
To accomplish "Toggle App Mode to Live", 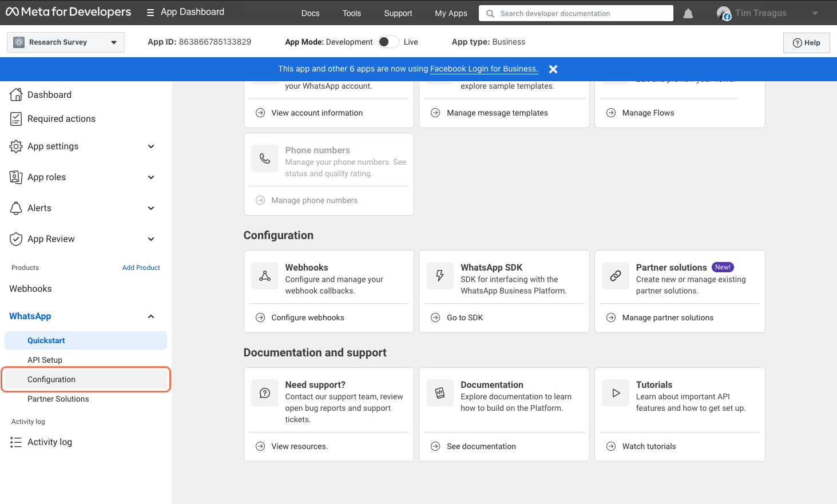I will coord(388,42).
